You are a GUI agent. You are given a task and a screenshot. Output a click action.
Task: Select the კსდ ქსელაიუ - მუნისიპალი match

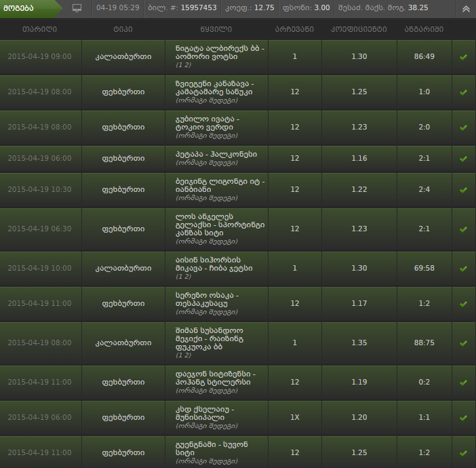coord(205,413)
